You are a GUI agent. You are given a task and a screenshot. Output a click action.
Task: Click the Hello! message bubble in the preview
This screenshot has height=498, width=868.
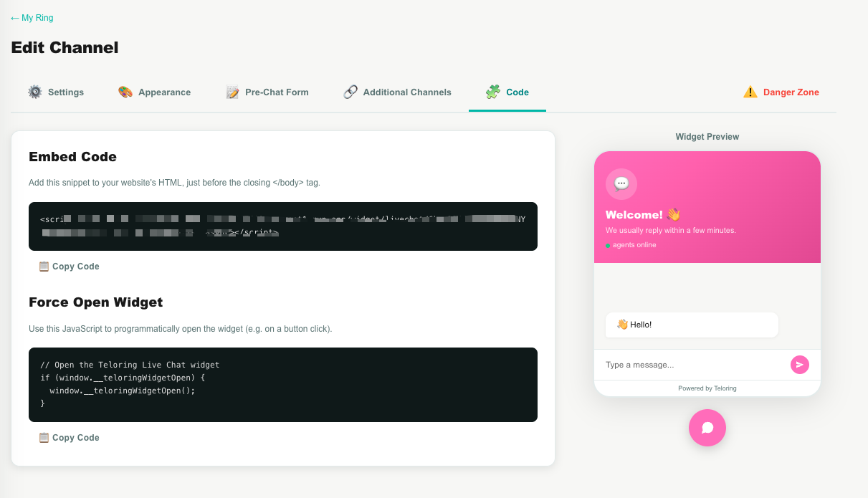coord(692,325)
